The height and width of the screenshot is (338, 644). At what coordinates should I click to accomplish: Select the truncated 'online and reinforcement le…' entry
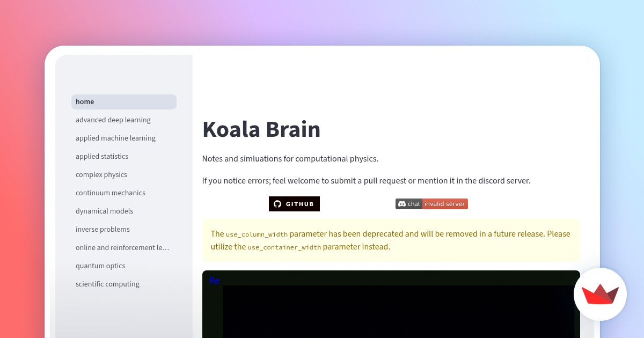pyautogui.click(x=122, y=247)
